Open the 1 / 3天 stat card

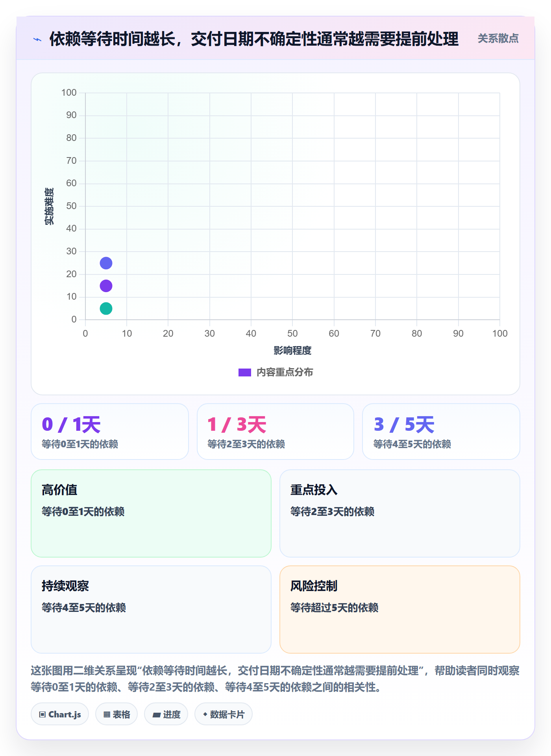point(275,432)
